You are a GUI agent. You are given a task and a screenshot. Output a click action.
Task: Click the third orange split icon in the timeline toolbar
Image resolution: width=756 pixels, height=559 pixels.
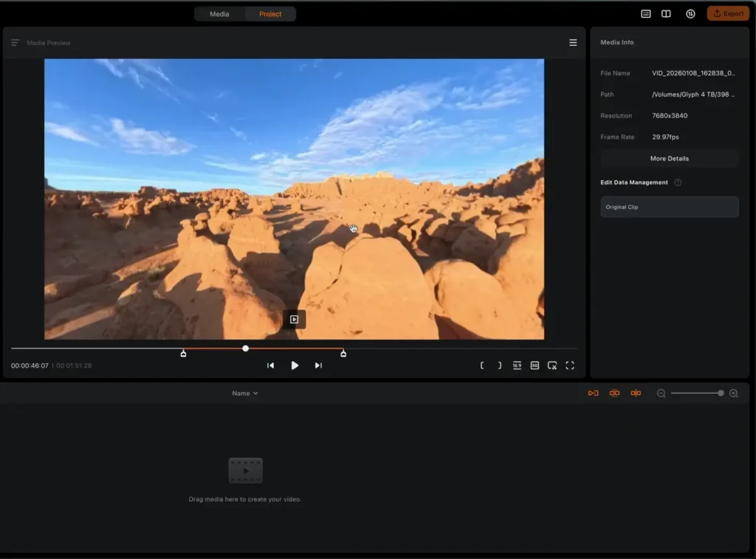point(636,394)
